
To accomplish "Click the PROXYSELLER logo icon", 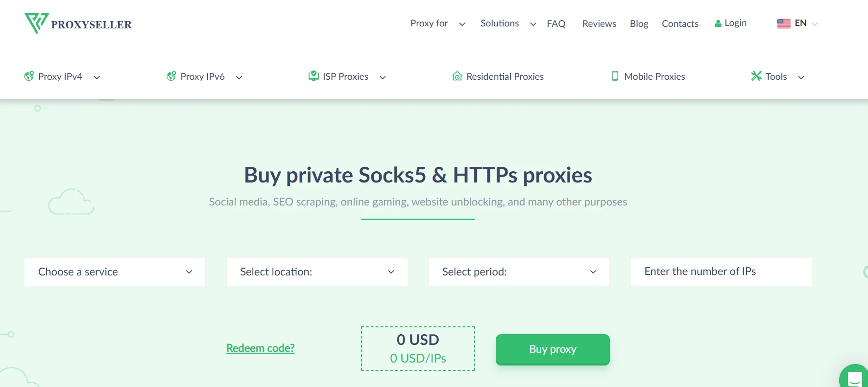I will [36, 23].
